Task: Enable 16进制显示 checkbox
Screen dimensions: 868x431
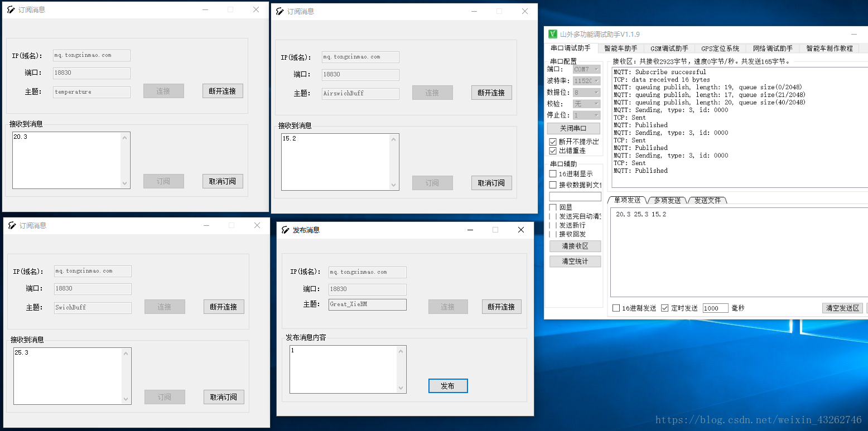Action: coord(553,174)
